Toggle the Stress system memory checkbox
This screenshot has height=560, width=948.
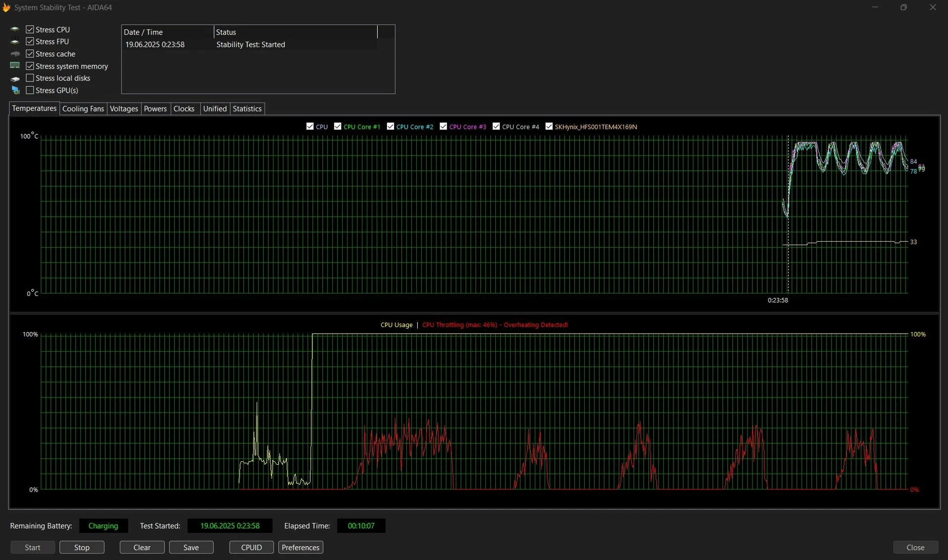[30, 66]
